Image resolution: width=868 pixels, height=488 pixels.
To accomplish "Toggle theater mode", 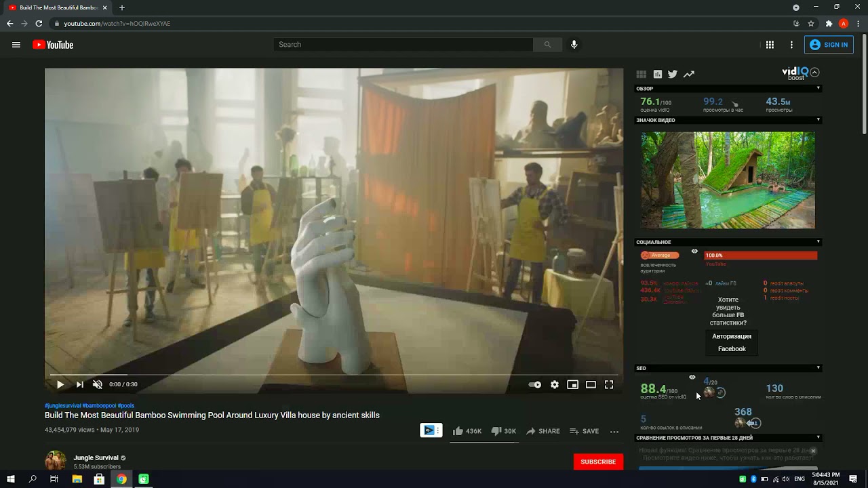I will pyautogui.click(x=591, y=384).
